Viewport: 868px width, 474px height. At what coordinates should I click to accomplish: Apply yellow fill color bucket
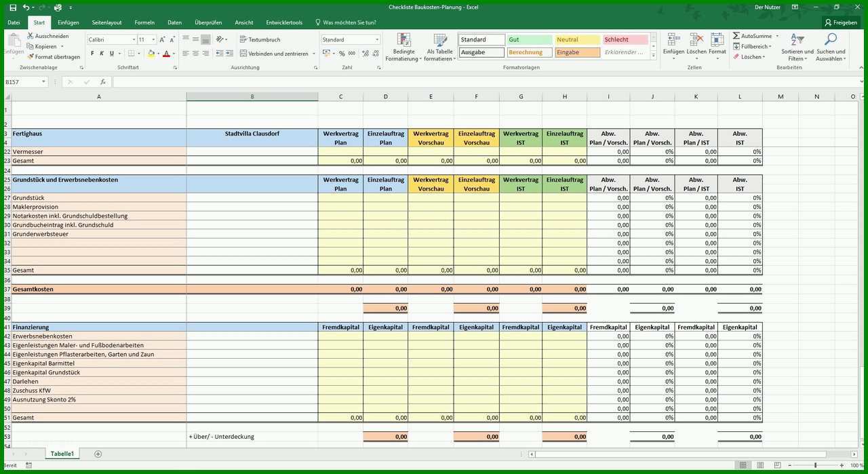151,54
